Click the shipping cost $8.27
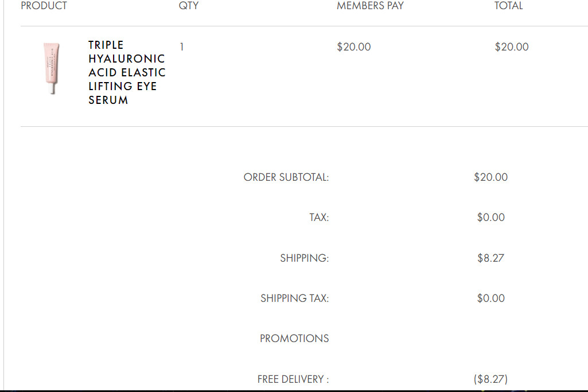This screenshot has height=392, width=588. click(x=490, y=258)
